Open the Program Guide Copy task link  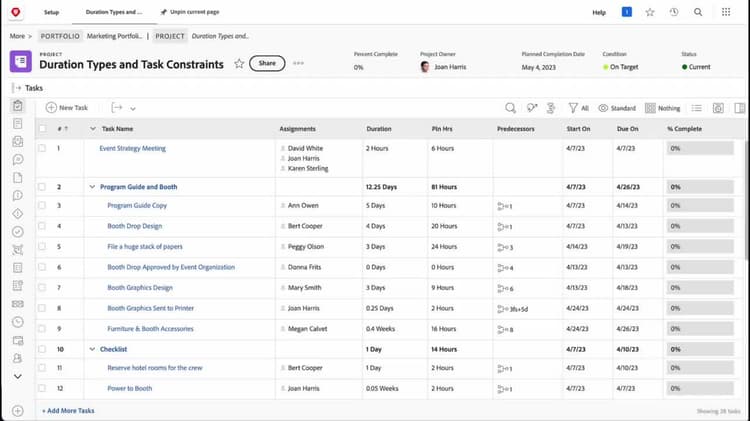point(137,205)
